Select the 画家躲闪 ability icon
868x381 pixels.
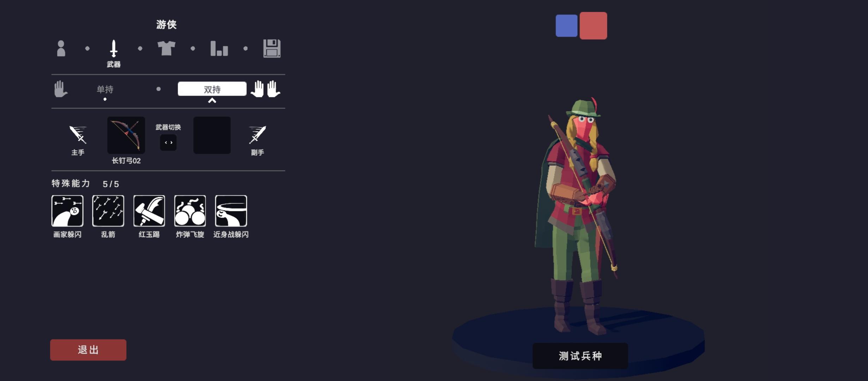(67, 211)
